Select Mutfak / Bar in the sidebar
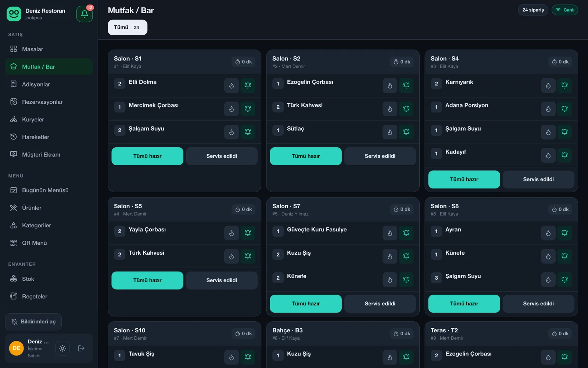588x368 pixels. point(49,67)
